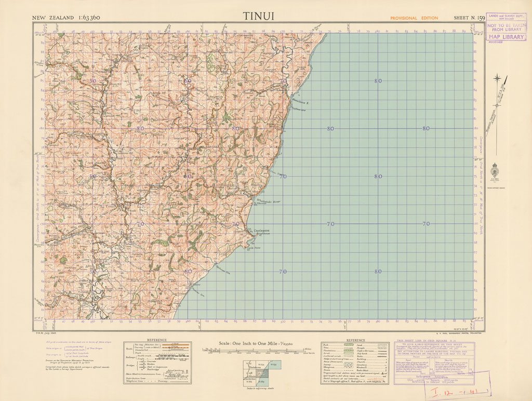This screenshot has width=532, height=401.
Task: Click the SHEET N. 159 label
Action: point(469,18)
